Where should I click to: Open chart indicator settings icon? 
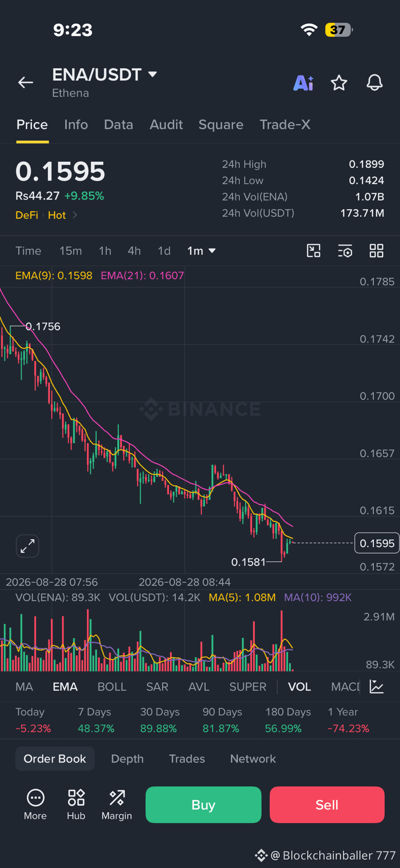(345, 251)
